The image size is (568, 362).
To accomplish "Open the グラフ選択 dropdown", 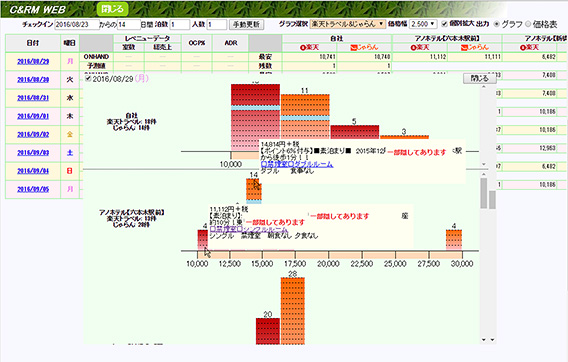I will (x=348, y=24).
